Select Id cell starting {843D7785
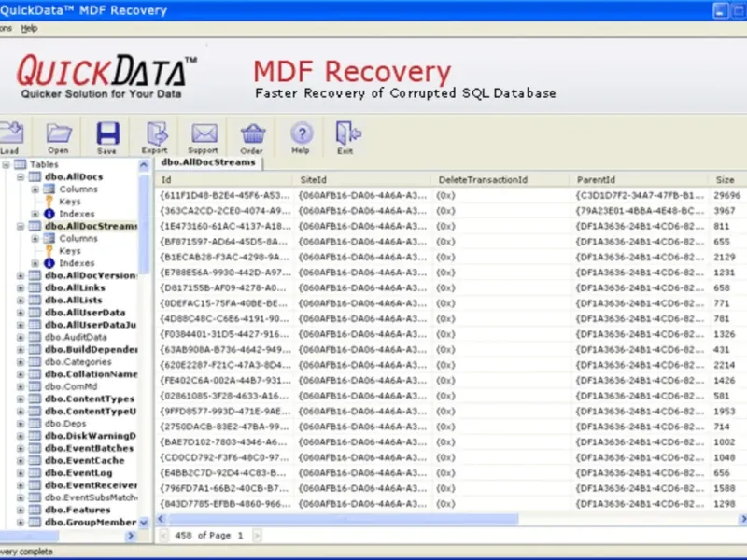Viewport: 747px width, 560px height. 225,504
